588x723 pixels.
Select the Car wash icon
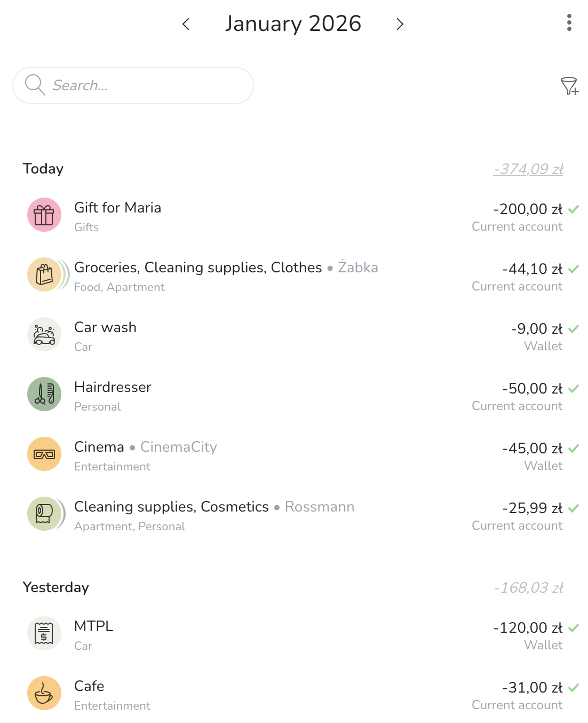44,334
